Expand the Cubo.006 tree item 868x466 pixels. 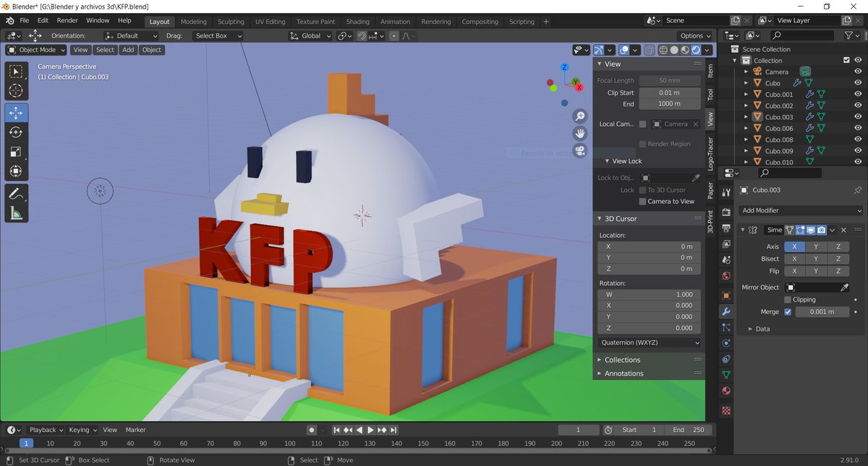[x=746, y=128]
